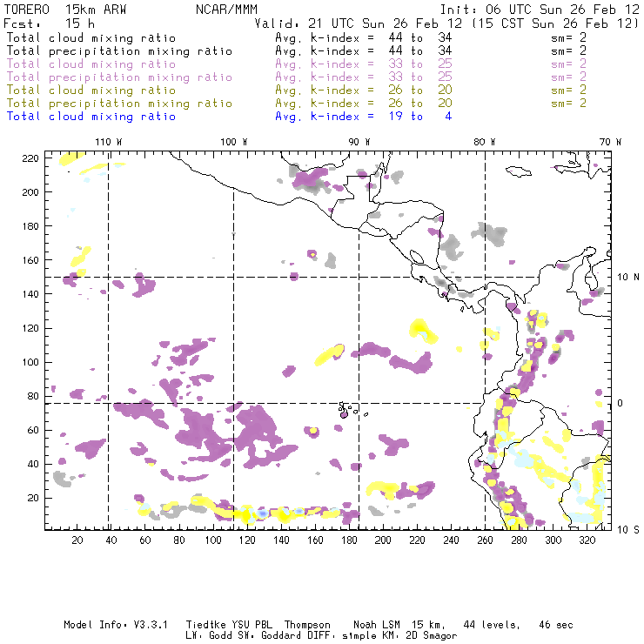The width and height of the screenshot is (644, 644).
Task: Click the "100" tick on the horizontal axis
Action: tap(213, 540)
